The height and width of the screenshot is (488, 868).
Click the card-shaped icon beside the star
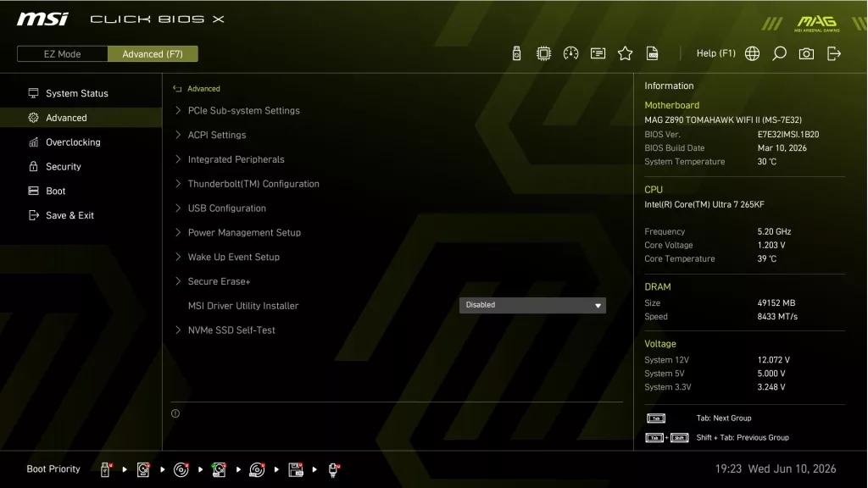[598, 53]
